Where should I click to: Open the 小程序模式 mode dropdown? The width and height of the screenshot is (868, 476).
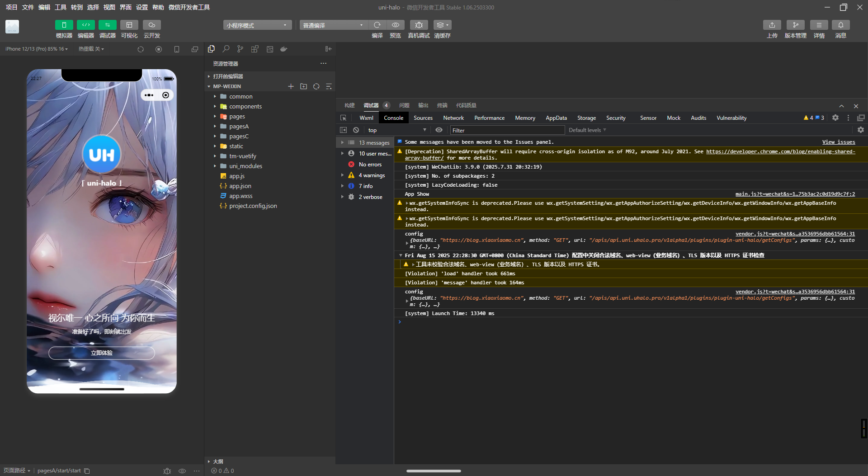coord(257,25)
